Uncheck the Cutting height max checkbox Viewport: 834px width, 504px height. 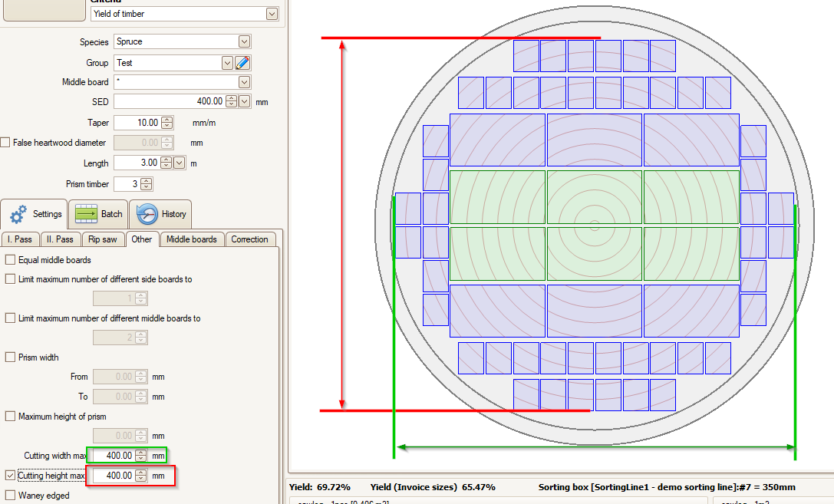pyautogui.click(x=10, y=476)
